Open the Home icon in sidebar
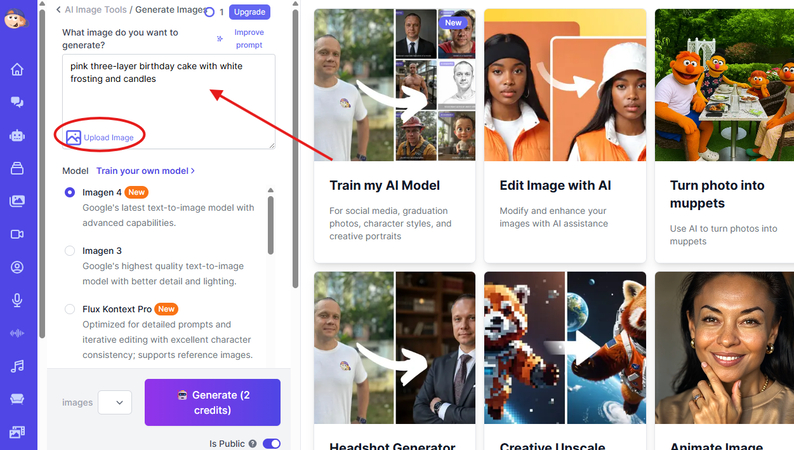Viewport: 794px width, 450px height. tap(17, 69)
